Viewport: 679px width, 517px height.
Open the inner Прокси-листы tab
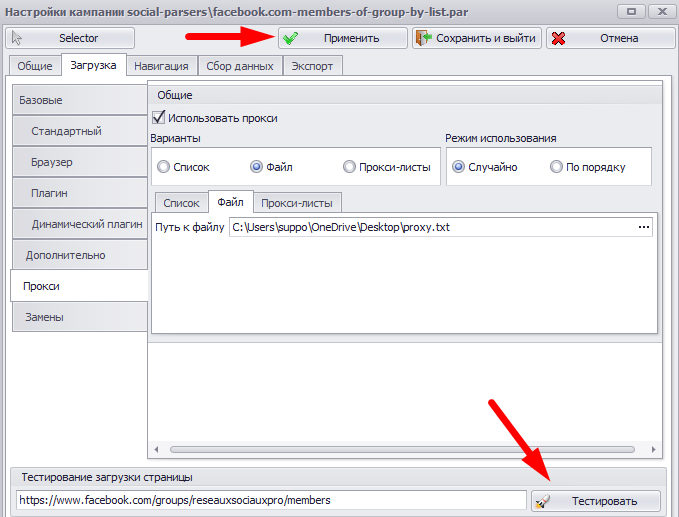[297, 203]
